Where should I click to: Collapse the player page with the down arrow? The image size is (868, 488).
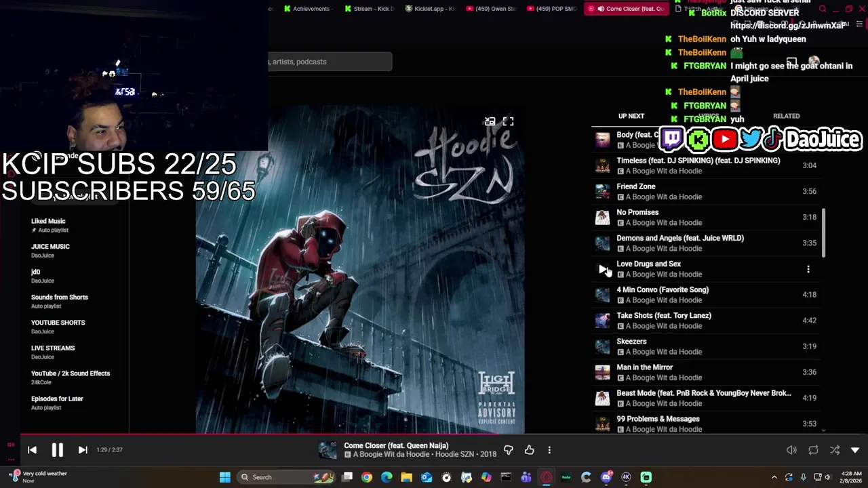(855, 450)
